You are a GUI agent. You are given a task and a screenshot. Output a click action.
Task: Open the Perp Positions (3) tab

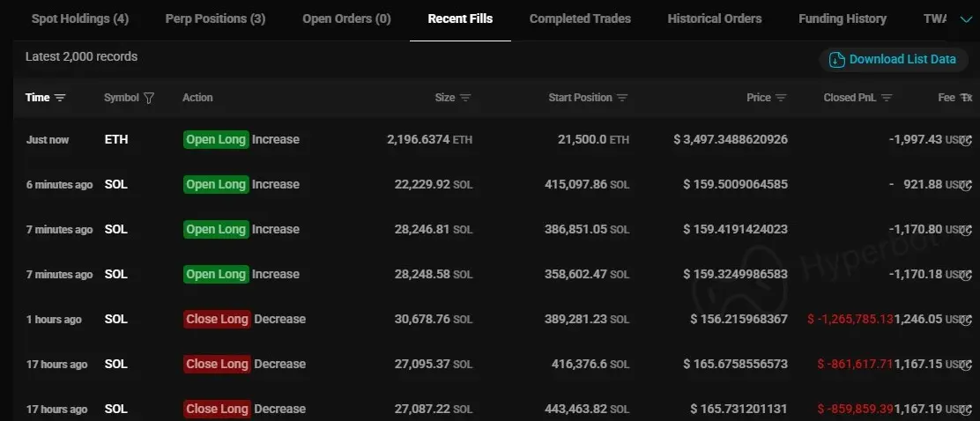click(x=215, y=18)
